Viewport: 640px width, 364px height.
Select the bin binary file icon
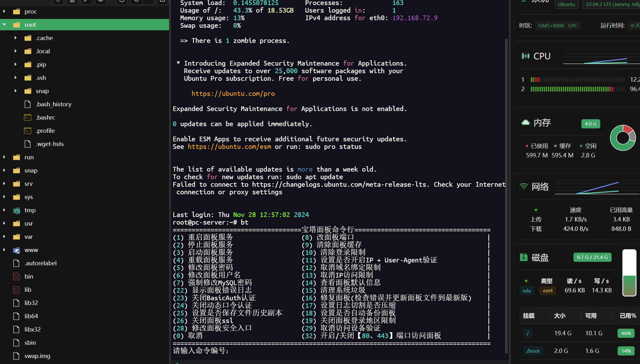click(x=16, y=277)
